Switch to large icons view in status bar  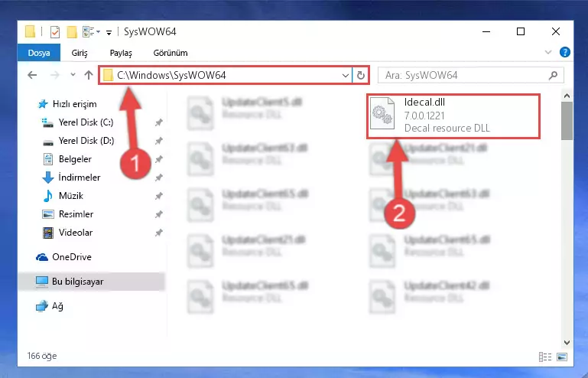point(562,357)
